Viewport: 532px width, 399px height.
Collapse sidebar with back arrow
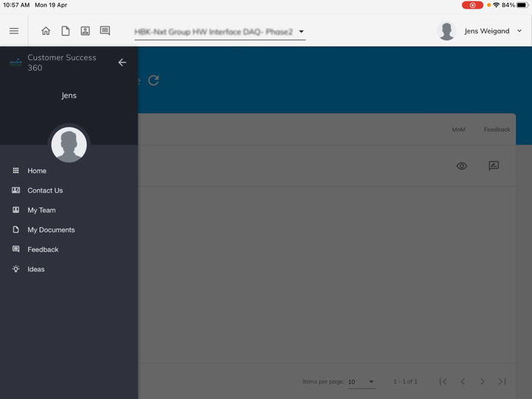(x=122, y=62)
